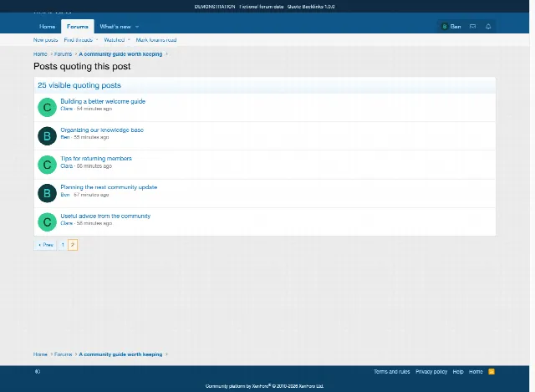This screenshot has width=535, height=392.
Task: Select the Forums tab
Action: point(78,27)
